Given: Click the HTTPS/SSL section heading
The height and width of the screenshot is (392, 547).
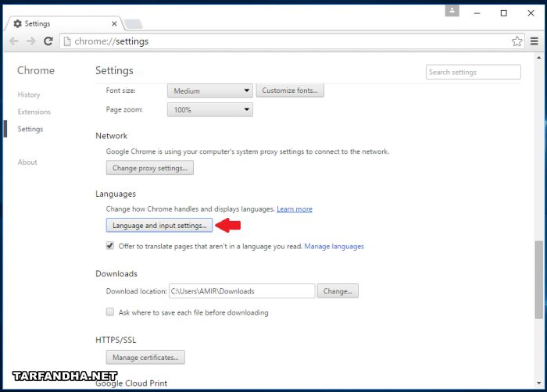Looking at the screenshot, I should point(116,340).
